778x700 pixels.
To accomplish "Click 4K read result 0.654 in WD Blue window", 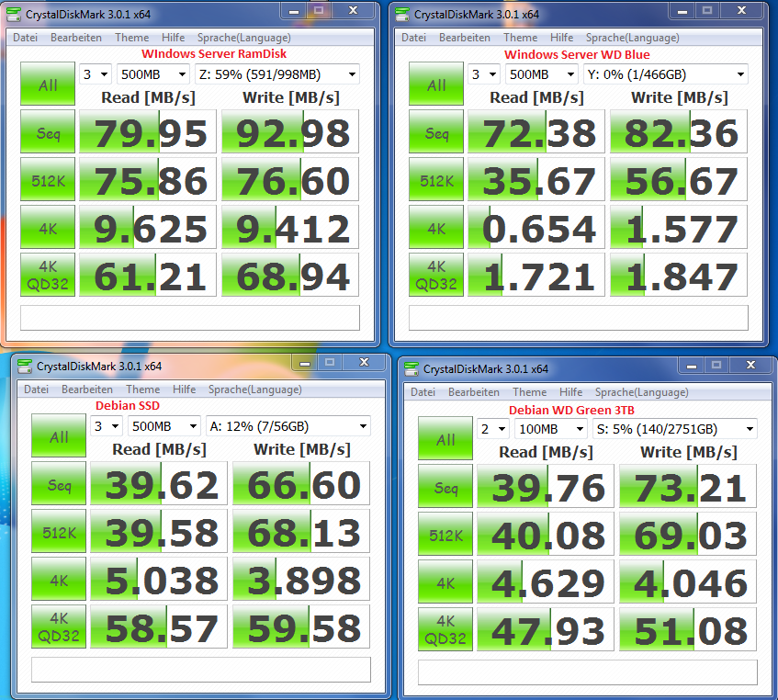I will (x=536, y=227).
